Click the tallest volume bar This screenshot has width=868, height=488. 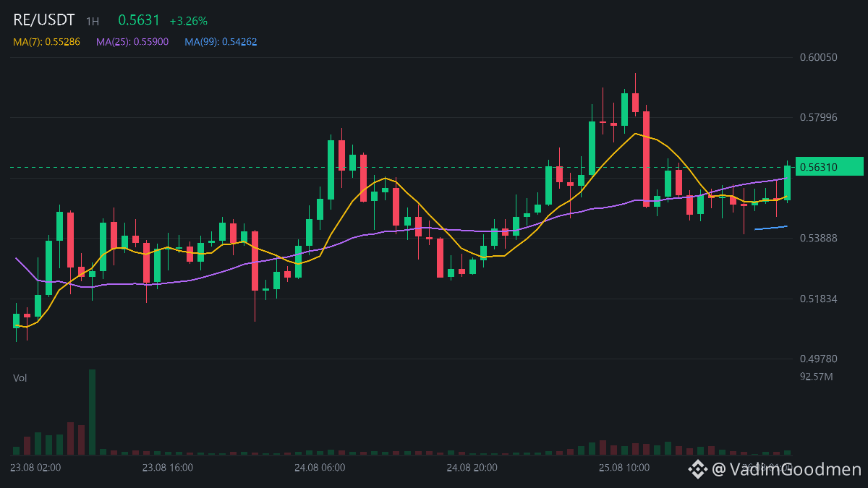93,412
